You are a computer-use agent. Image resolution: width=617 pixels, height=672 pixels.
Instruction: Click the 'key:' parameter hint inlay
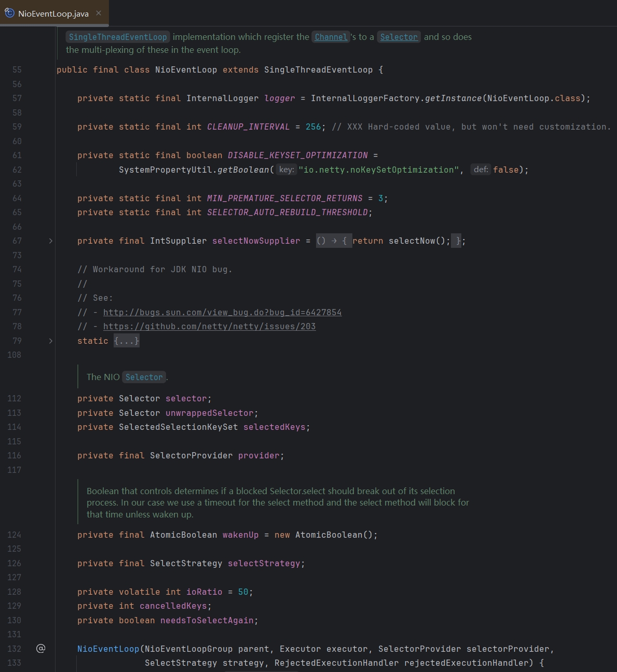[x=286, y=170]
